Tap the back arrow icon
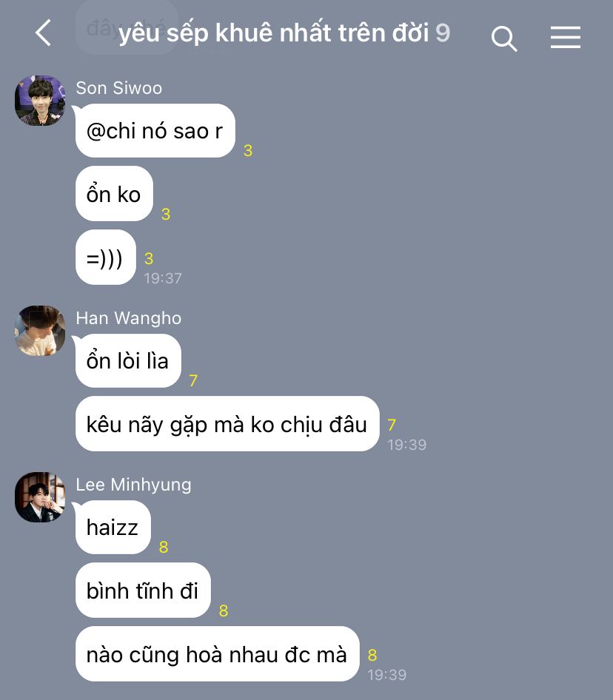Image resolution: width=613 pixels, height=700 pixels. coord(44,33)
